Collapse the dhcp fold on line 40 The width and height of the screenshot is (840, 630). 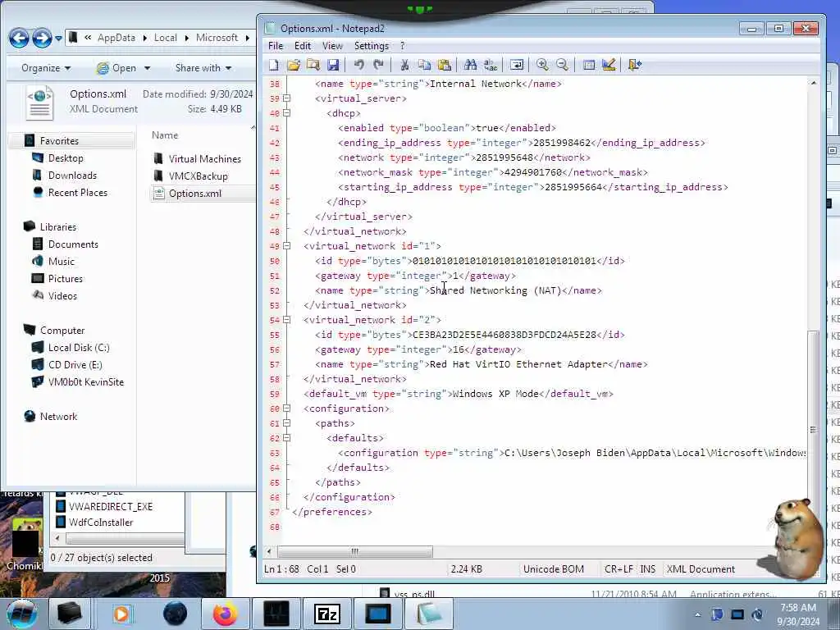click(x=286, y=113)
